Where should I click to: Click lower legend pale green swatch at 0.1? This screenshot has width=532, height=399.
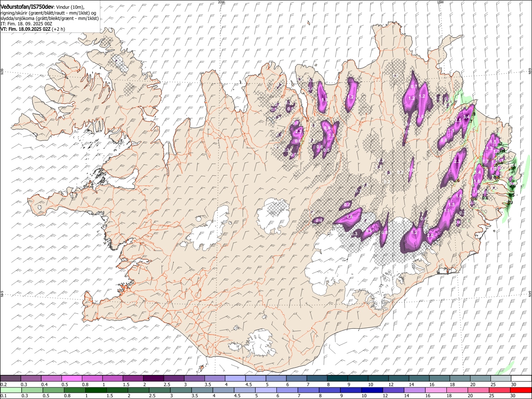point(11,390)
